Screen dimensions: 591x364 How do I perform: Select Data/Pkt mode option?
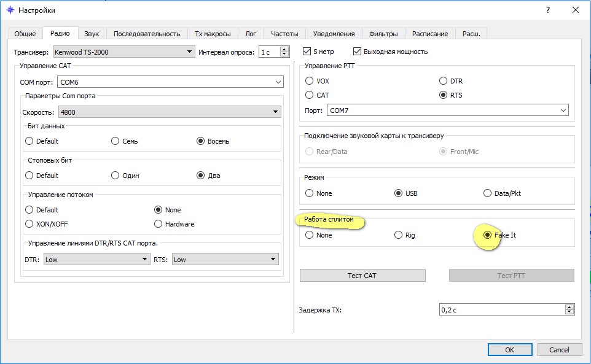click(x=488, y=193)
